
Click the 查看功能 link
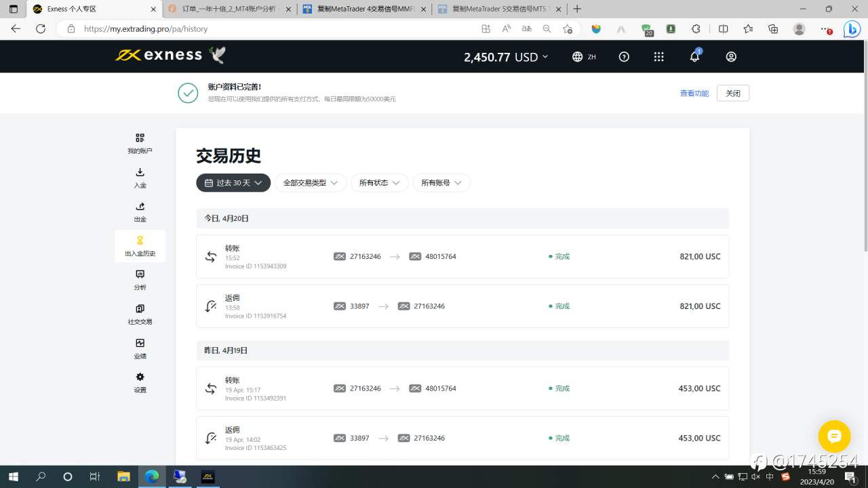pyautogui.click(x=694, y=94)
